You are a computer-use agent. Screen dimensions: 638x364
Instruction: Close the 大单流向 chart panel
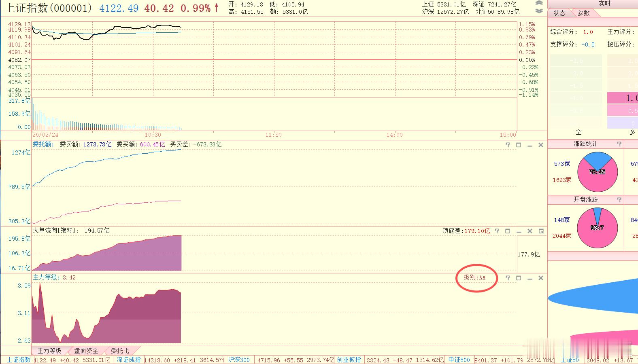(530, 231)
